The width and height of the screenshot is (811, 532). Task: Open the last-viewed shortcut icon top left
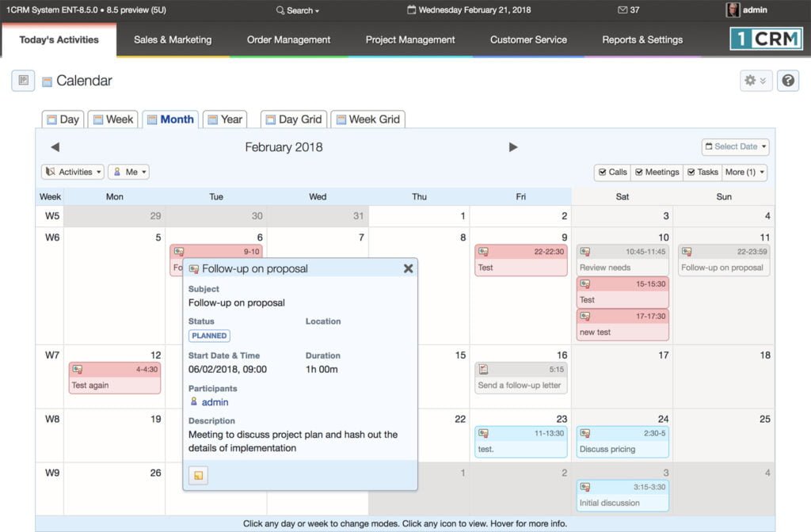22,81
